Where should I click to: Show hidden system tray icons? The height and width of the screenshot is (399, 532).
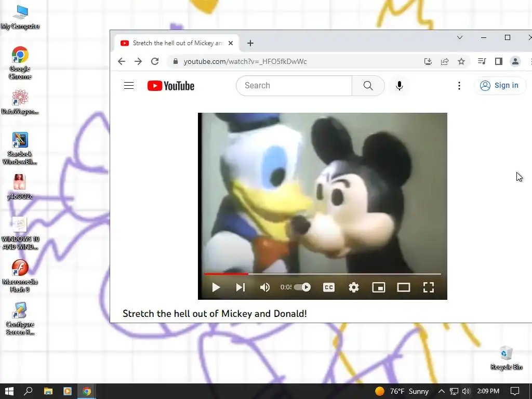[441, 391]
